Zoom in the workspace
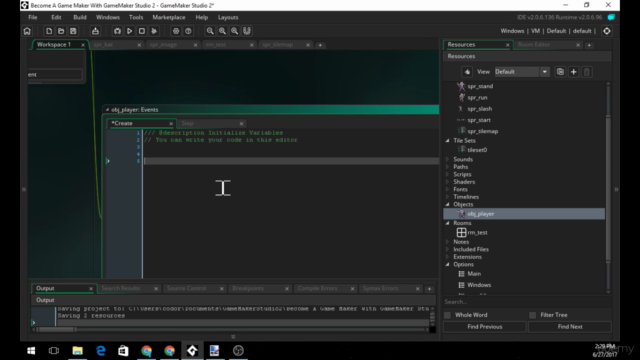The image size is (640, 360). pyautogui.click(x=234, y=31)
